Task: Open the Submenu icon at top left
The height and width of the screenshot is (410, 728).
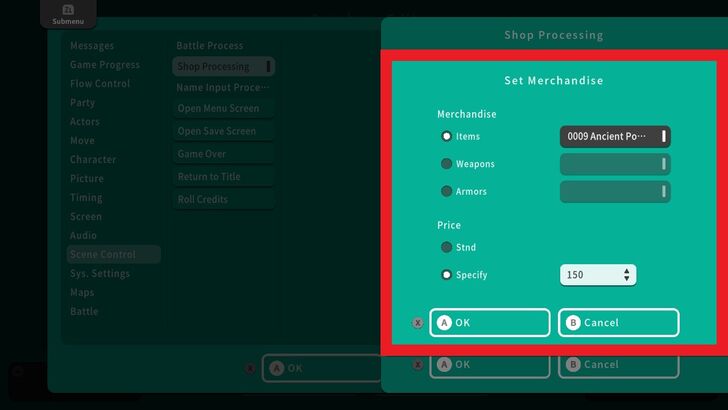Action: (61, 14)
